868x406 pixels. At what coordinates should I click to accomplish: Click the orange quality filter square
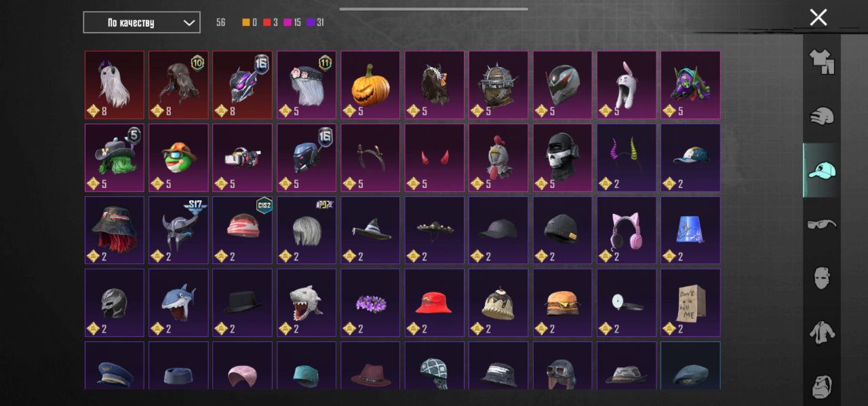tap(246, 22)
